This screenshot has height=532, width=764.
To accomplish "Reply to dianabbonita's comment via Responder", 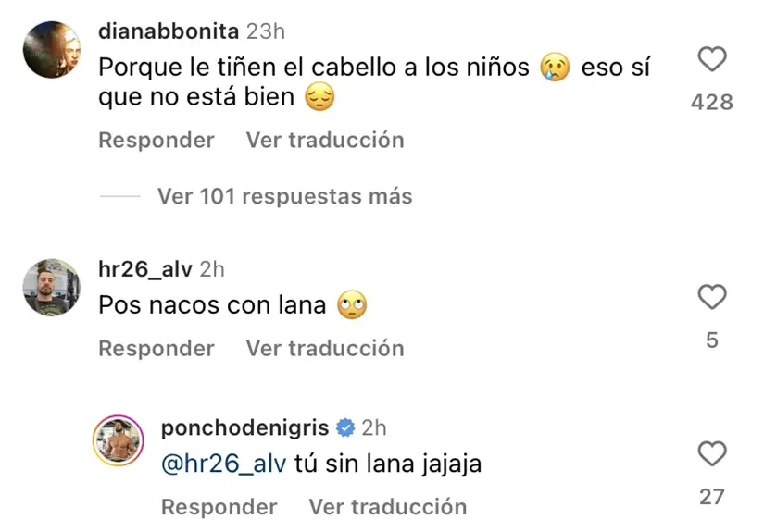I will click(157, 141).
